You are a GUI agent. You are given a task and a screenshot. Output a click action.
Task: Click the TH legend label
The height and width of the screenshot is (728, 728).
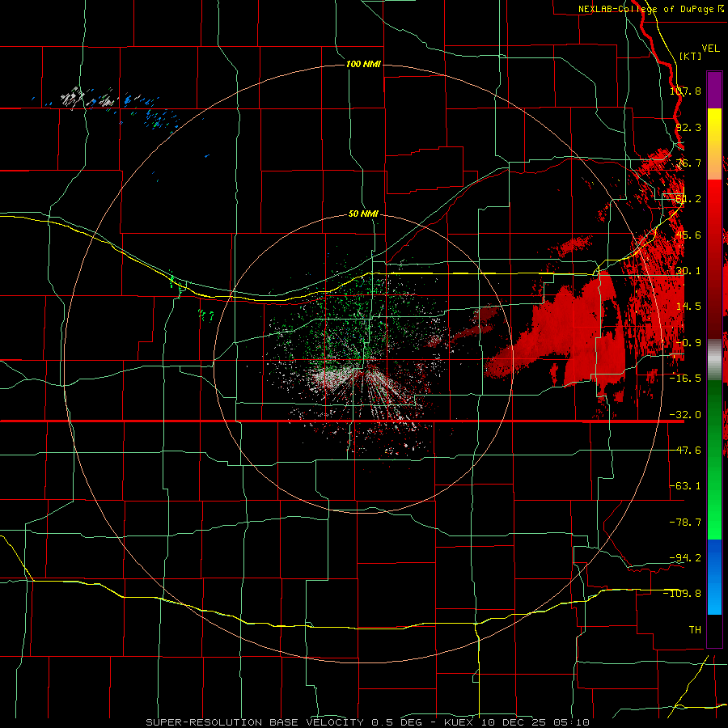pyautogui.click(x=695, y=630)
